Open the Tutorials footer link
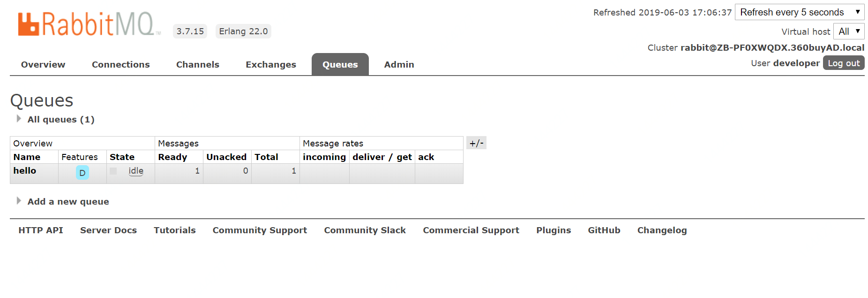Image resolution: width=868 pixels, height=298 pixels. 175,230
